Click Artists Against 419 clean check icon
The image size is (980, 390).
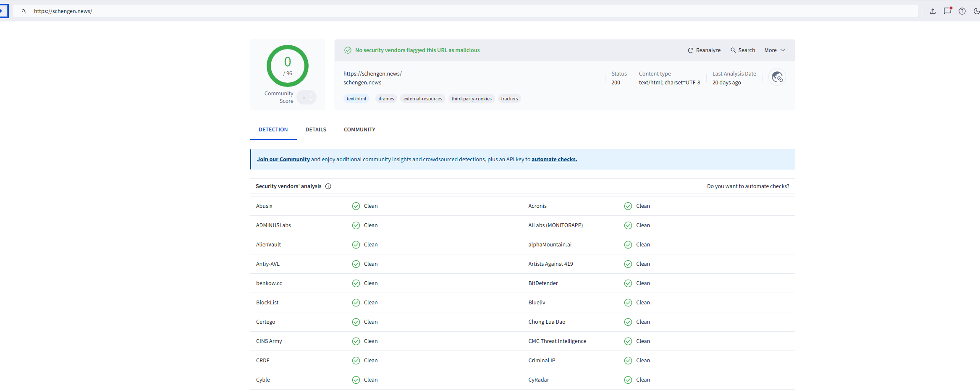(628, 264)
